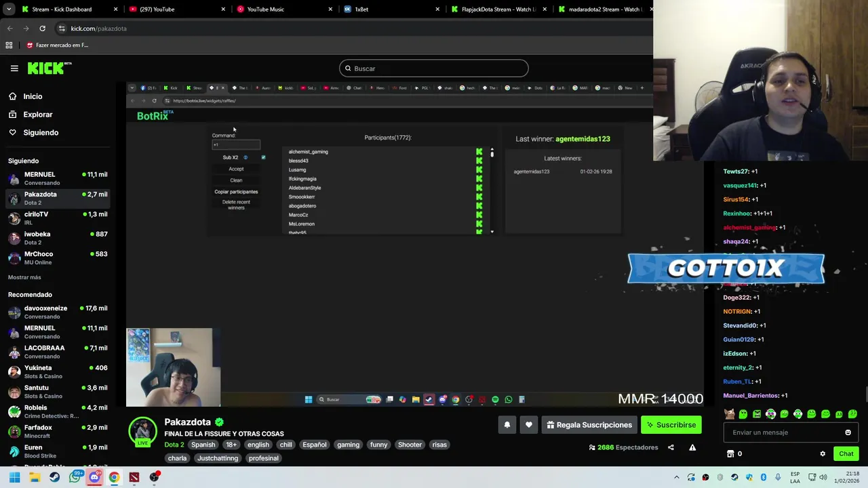Open davooxeneize recommended channel
The height and width of the screenshot is (488, 868).
pos(58,312)
